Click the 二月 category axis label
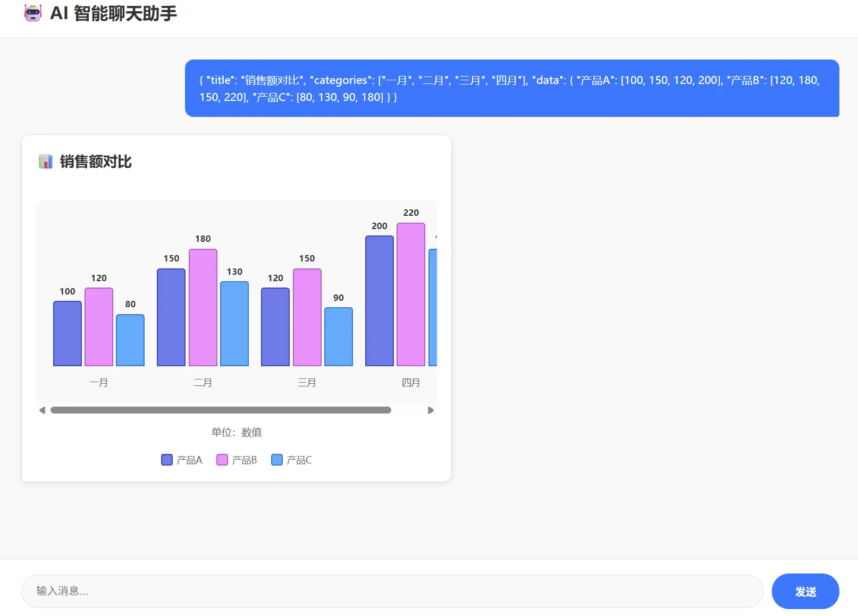This screenshot has width=858, height=616. [x=203, y=383]
